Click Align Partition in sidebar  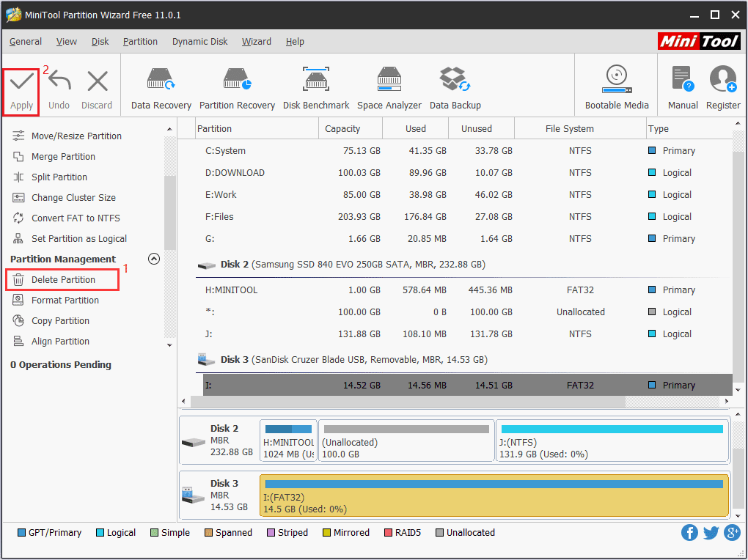(60, 341)
